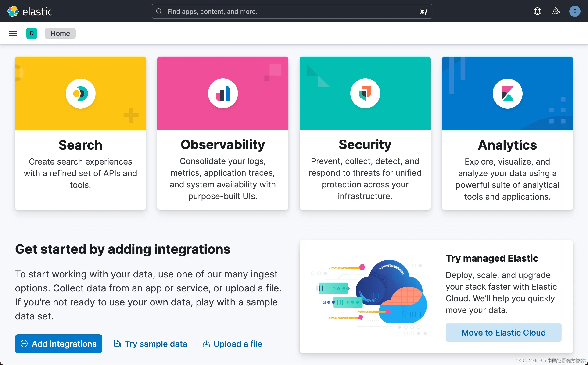Screen dimensions: 588x365
Task: Focus the Find apps search field
Action: click(292, 11)
